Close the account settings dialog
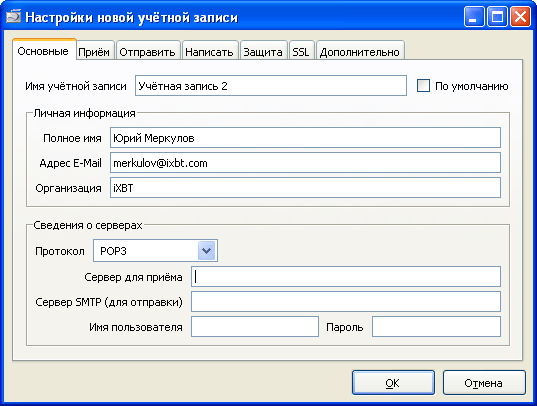This screenshot has height=406, width=537. [x=520, y=16]
